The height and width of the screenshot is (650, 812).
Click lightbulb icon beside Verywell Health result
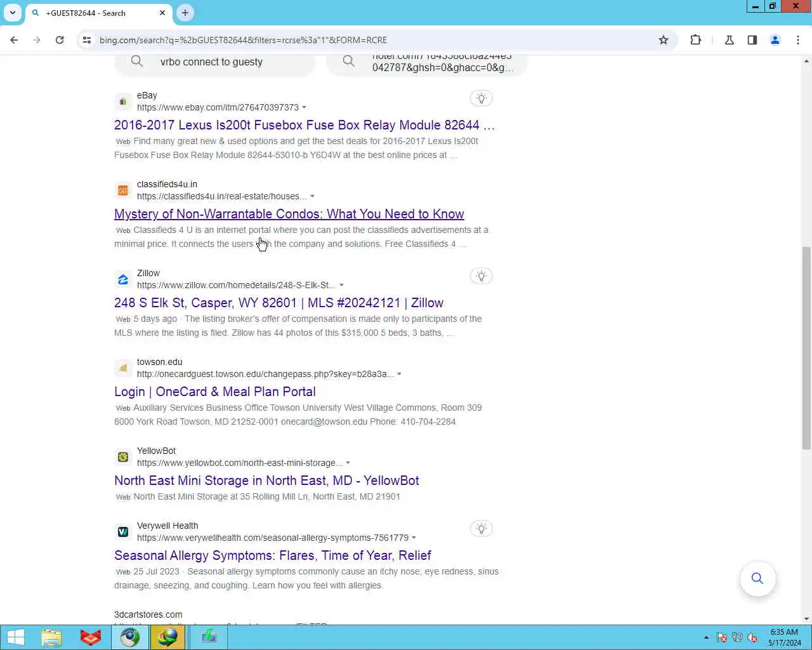point(481,529)
